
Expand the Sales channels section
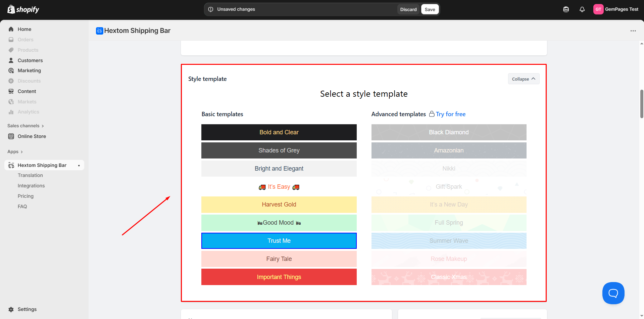point(26,126)
